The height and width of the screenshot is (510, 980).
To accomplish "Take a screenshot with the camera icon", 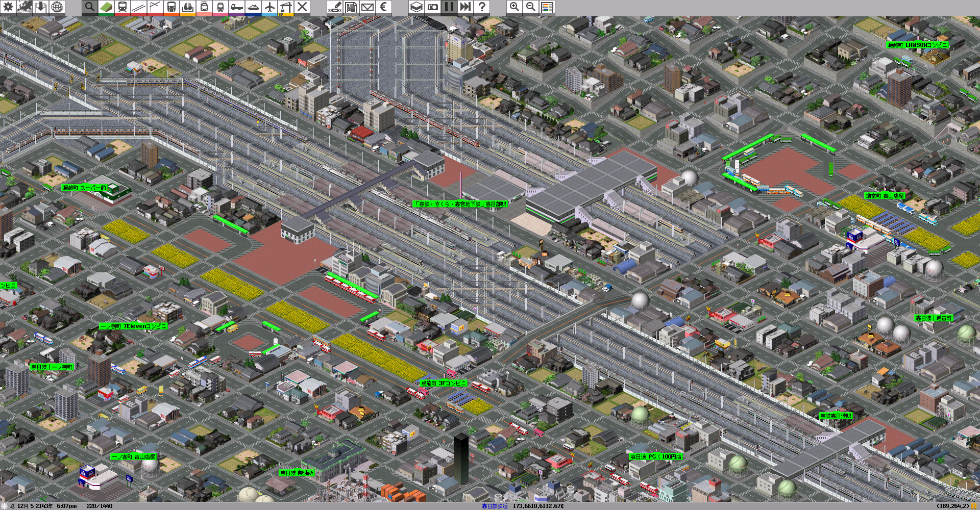I will tap(432, 7).
